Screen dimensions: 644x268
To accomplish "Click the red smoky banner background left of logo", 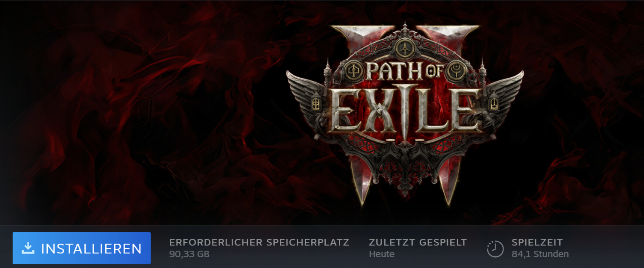I will coord(140,112).
